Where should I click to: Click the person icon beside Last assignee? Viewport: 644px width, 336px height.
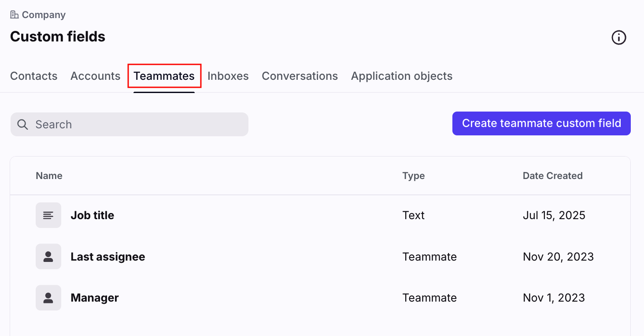[x=48, y=257]
